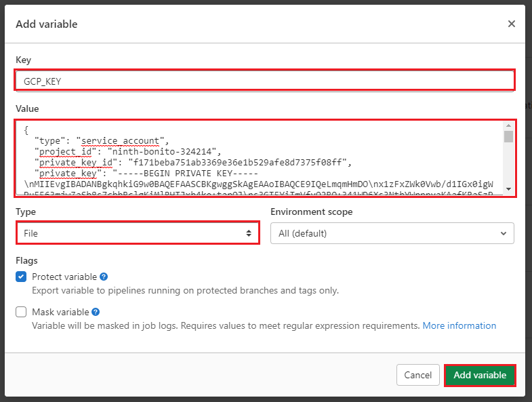
Task: Open the Type dropdown showing File
Action: coord(138,233)
